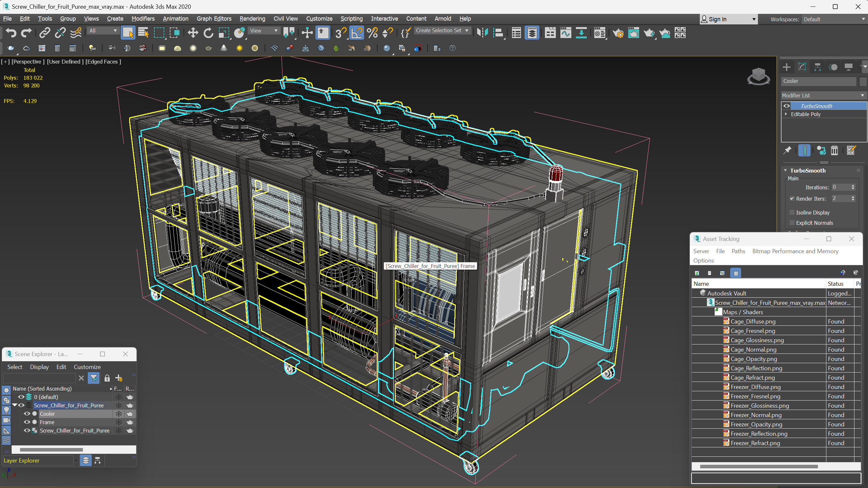Screen dimensions: 868x488
Task: Open the Rendering menu
Action: click(x=252, y=18)
